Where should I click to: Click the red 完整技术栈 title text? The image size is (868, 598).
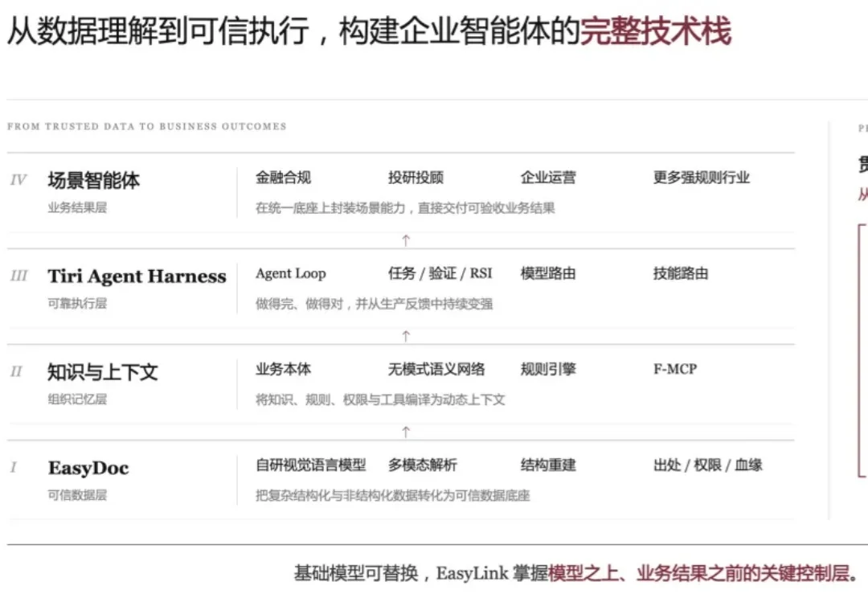point(656,31)
